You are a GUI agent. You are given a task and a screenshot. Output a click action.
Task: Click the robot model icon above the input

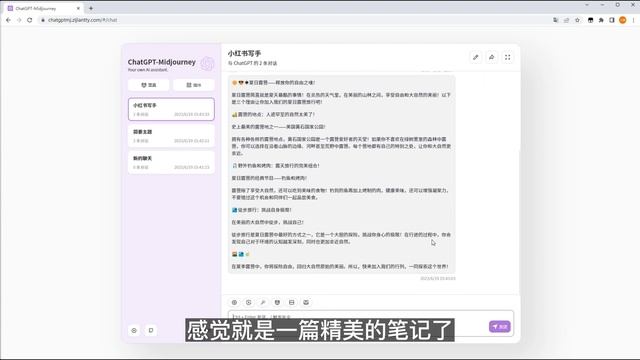pos(306,302)
